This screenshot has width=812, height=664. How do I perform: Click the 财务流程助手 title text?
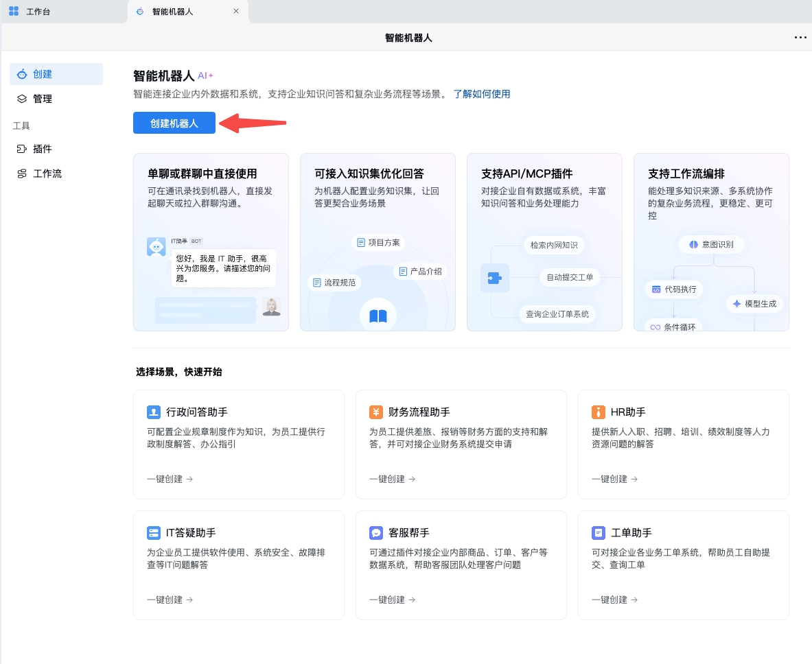(419, 412)
